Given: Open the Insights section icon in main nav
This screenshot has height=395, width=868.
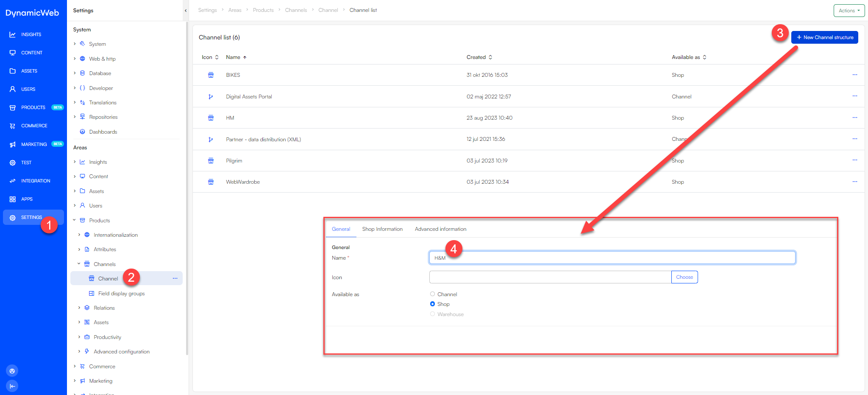Looking at the screenshot, I should [13, 34].
